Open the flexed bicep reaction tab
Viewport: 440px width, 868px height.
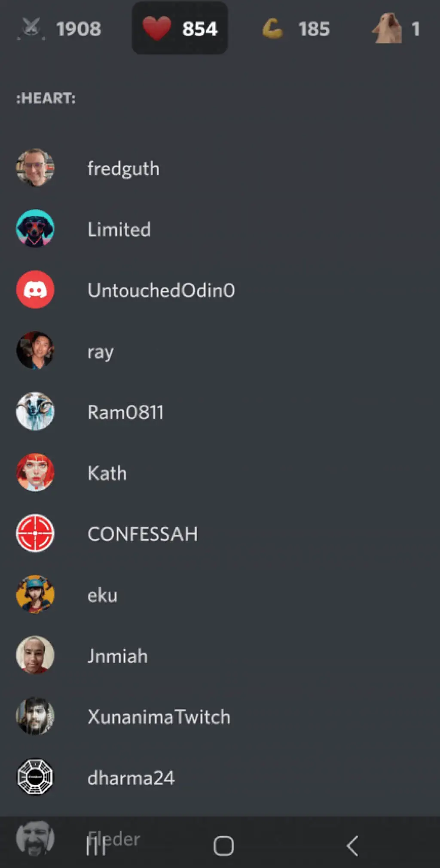[x=296, y=29]
